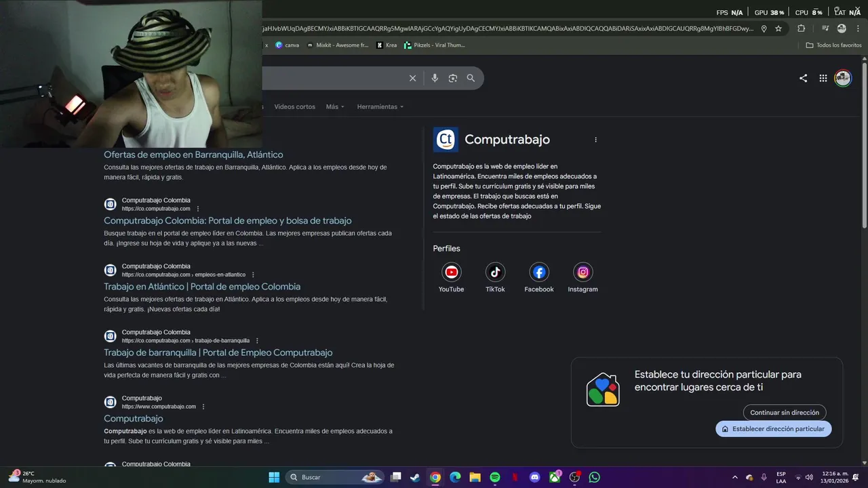Viewport: 868px width, 488px height.
Task: Open the Pikzels bookmark
Action: pos(434,45)
